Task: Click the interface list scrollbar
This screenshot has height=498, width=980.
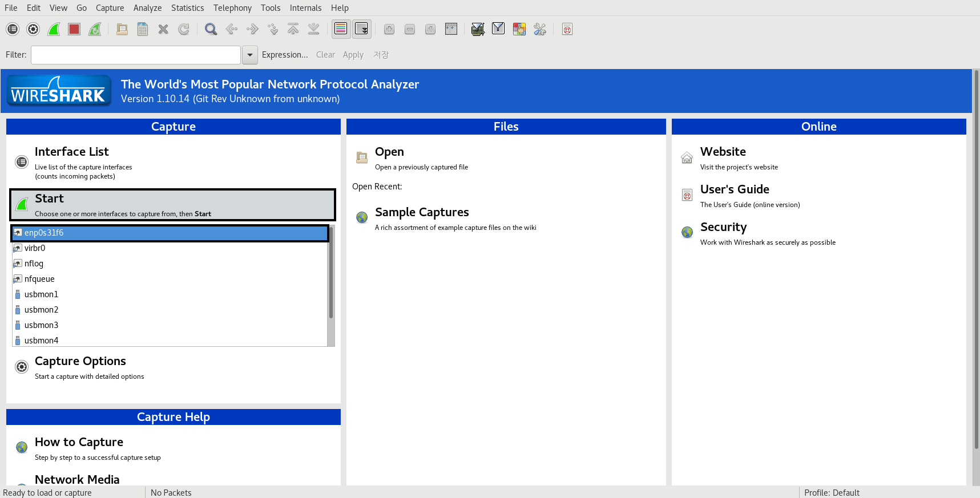Action: 331,272
